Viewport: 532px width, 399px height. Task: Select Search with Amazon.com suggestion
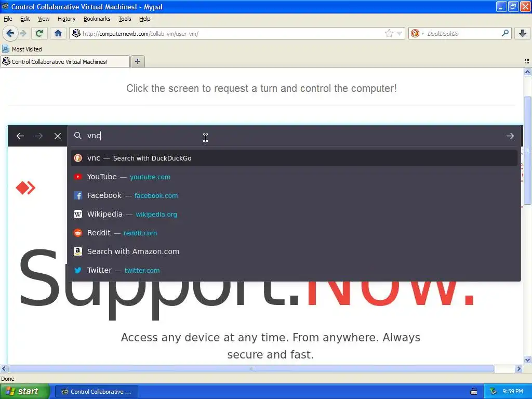(x=294, y=251)
